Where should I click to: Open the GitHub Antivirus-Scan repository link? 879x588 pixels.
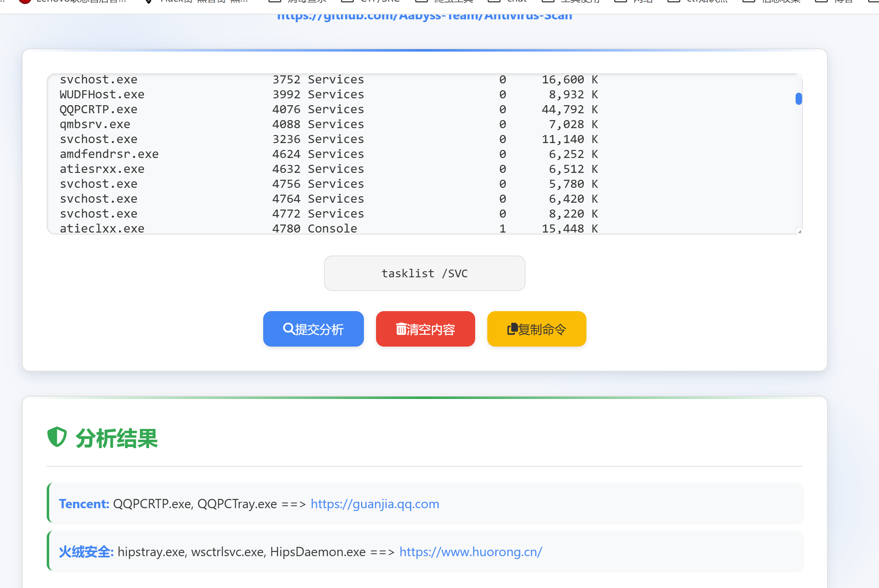pos(424,16)
